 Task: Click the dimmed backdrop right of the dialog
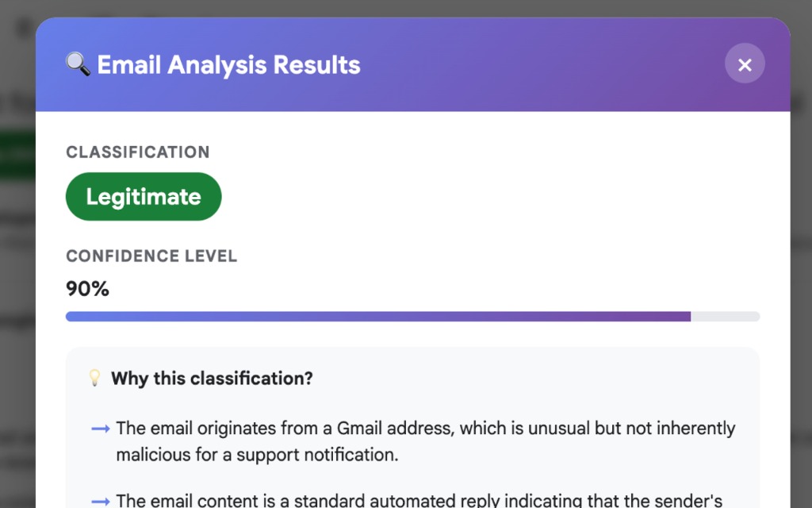(801, 317)
